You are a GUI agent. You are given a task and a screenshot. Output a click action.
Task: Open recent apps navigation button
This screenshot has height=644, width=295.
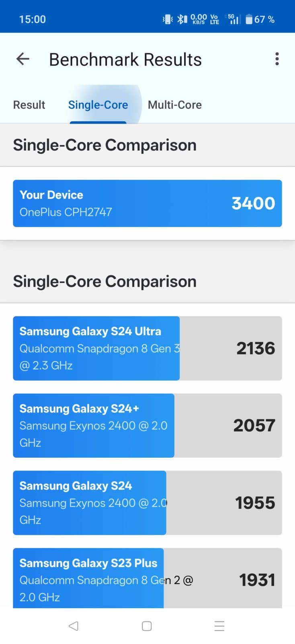click(x=219, y=626)
